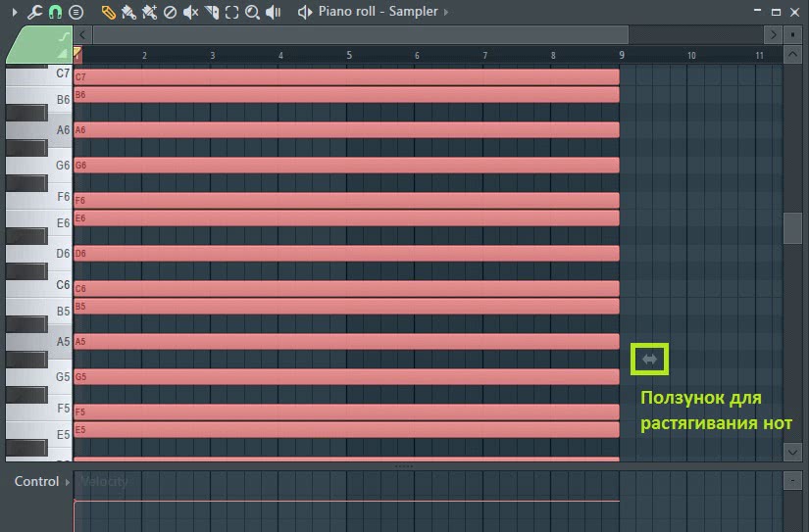Select the Zoom magnifier tool
Screen dimensions: 809x532
[252, 12]
